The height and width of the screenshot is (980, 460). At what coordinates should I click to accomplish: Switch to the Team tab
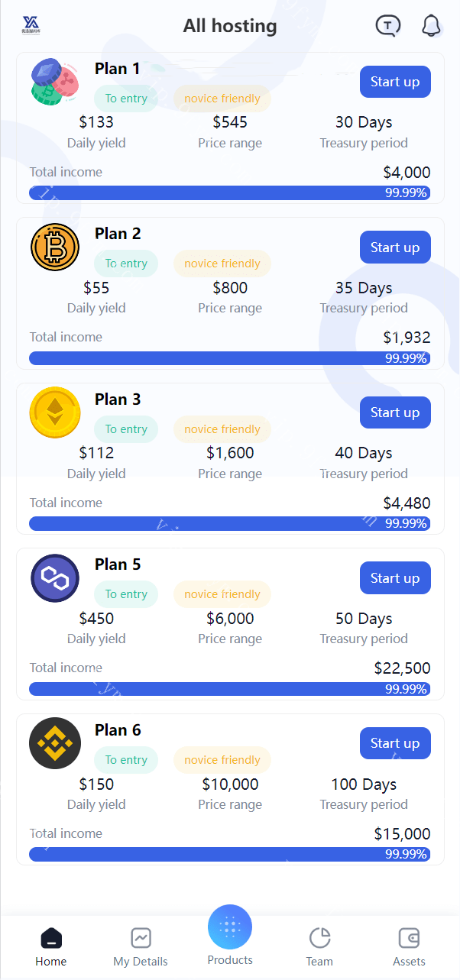tap(319, 947)
